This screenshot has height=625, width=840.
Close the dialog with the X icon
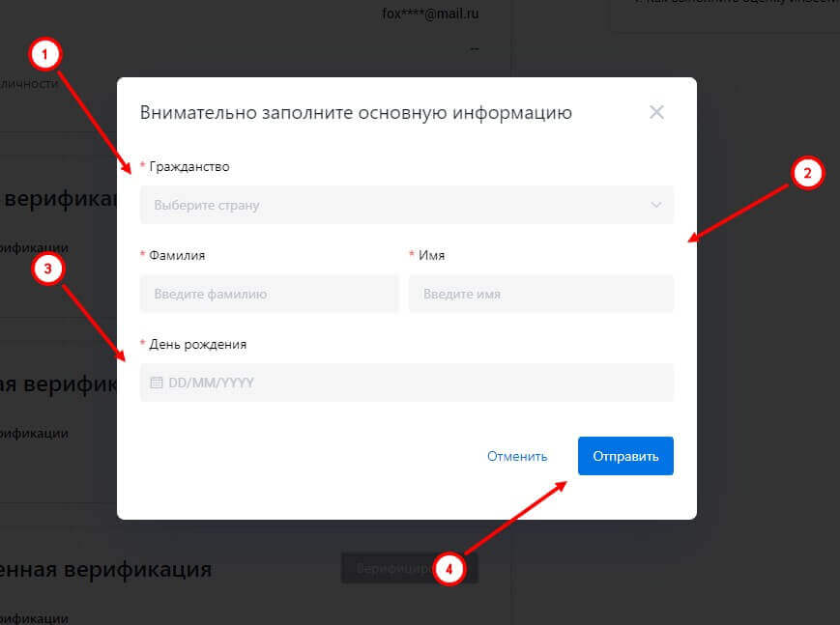pyautogui.click(x=656, y=112)
